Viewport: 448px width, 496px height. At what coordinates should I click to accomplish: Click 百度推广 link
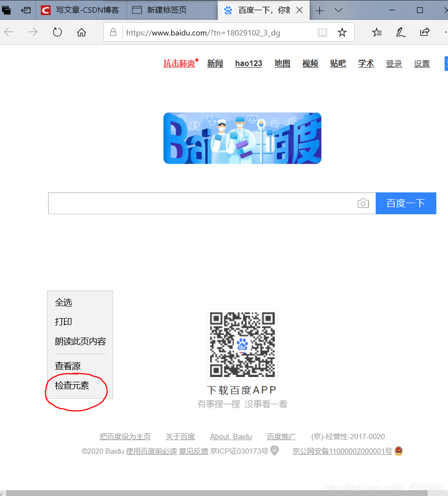click(282, 437)
